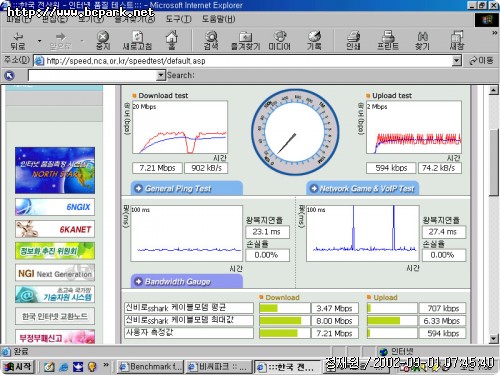Click the Network Game & VoIP Test header
The image size is (500, 375).
[363, 188]
